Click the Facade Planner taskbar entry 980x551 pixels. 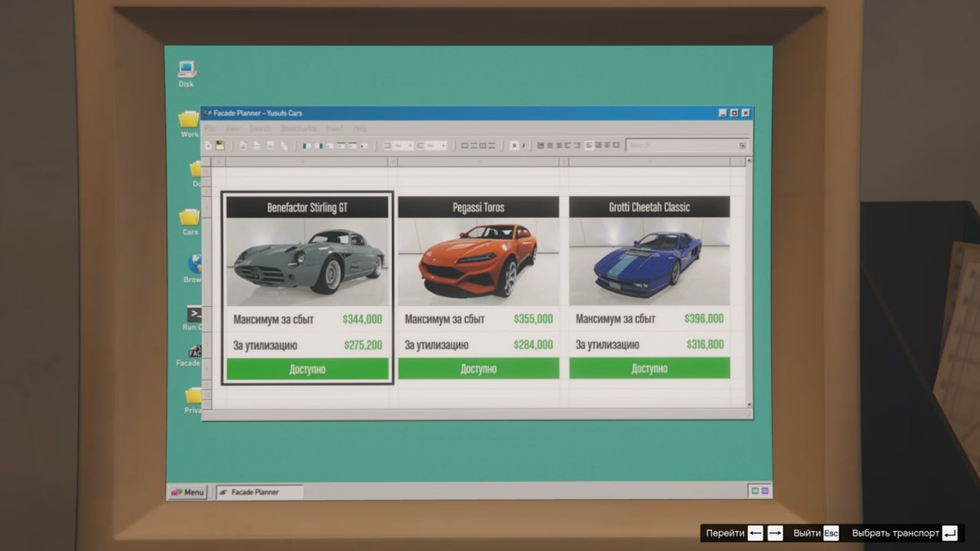click(x=260, y=492)
